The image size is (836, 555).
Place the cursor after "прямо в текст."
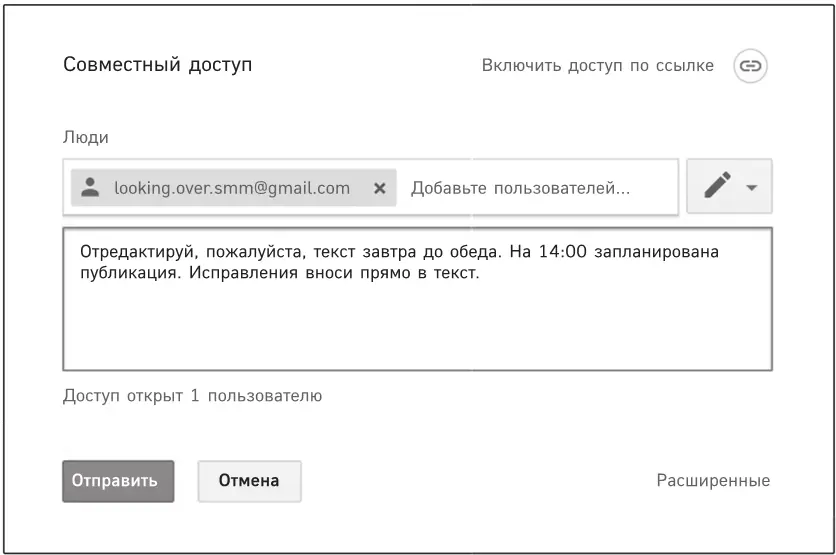tap(483, 273)
